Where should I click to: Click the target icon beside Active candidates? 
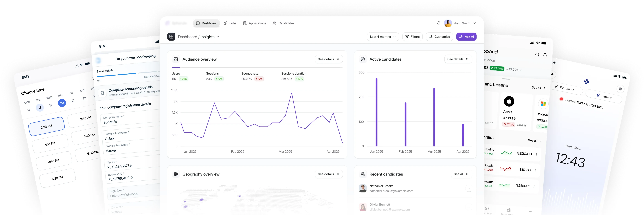(x=363, y=59)
